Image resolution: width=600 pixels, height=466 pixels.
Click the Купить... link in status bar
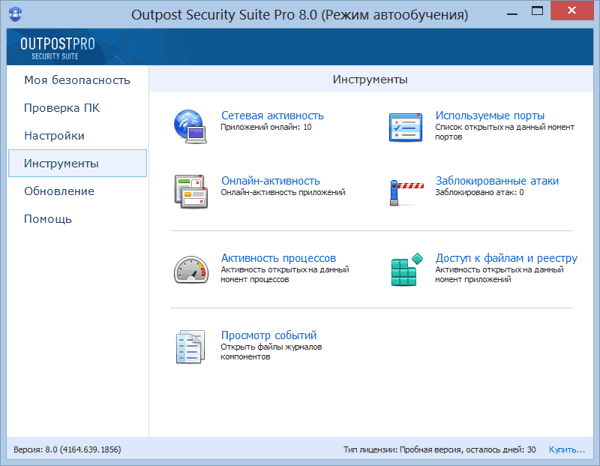pyautogui.click(x=567, y=450)
